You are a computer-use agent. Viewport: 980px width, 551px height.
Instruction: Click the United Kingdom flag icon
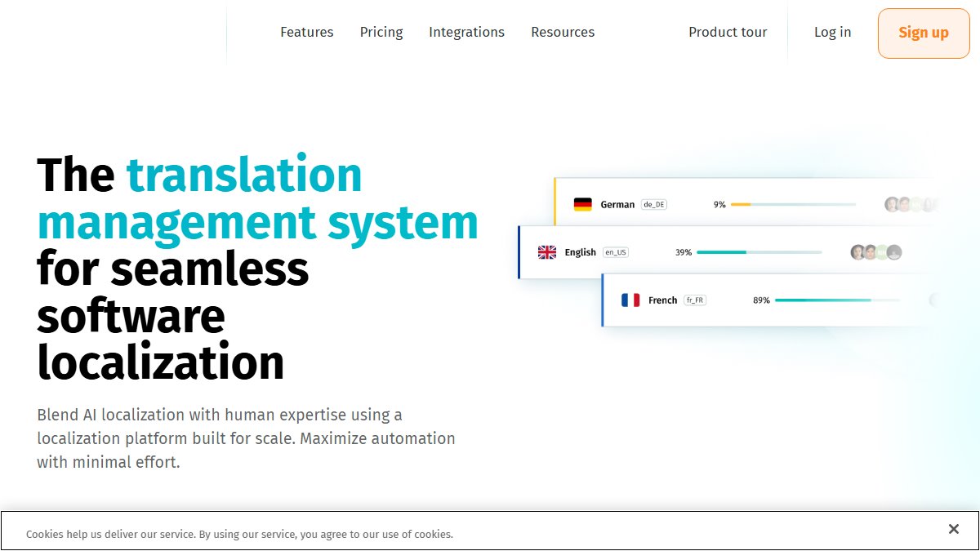click(547, 252)
